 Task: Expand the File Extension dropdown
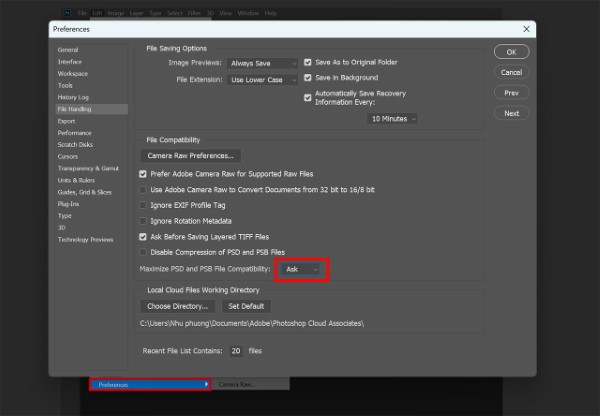pyautogui.click(x=262, y=78)
